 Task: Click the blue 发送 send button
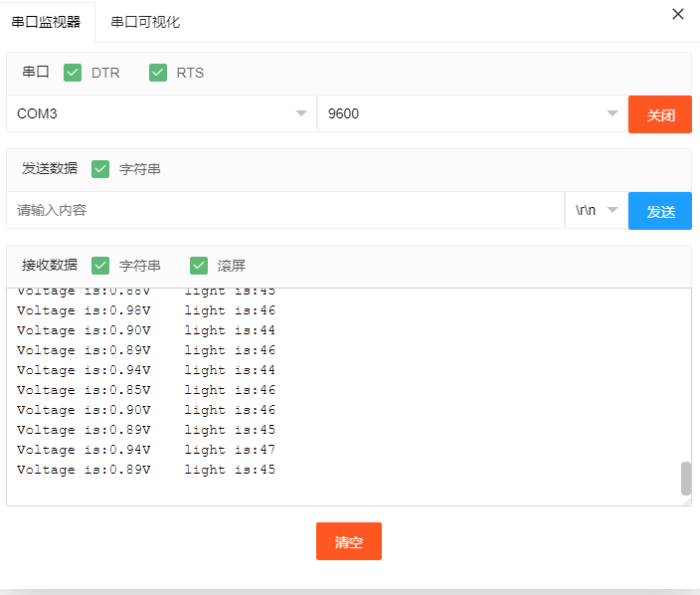[x=660, y=211]
